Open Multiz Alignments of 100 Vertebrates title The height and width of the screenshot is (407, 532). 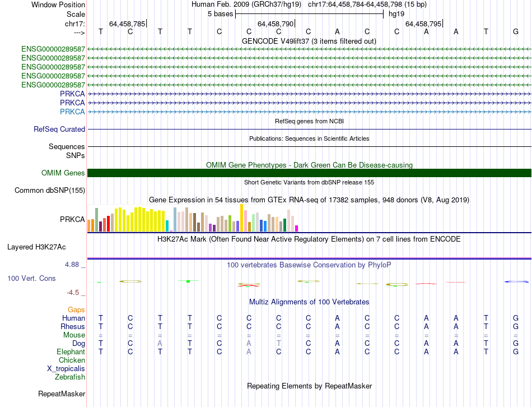[x=309, y=302]
